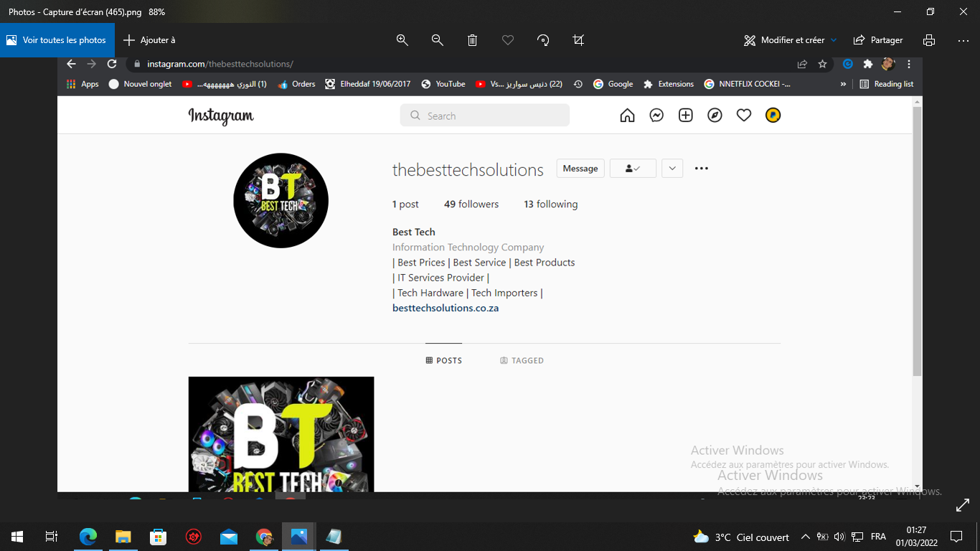
Task: Click Voir toutes les photos
Action: [57, 40]
